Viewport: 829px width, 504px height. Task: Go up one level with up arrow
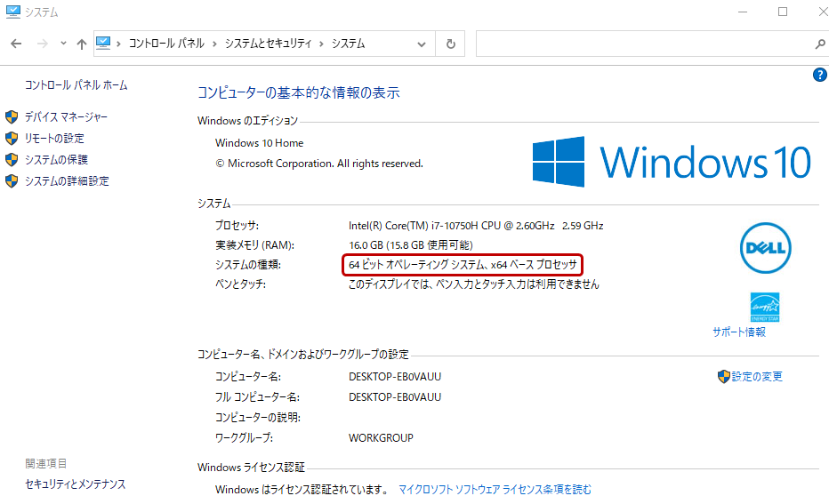click(82, 44)
